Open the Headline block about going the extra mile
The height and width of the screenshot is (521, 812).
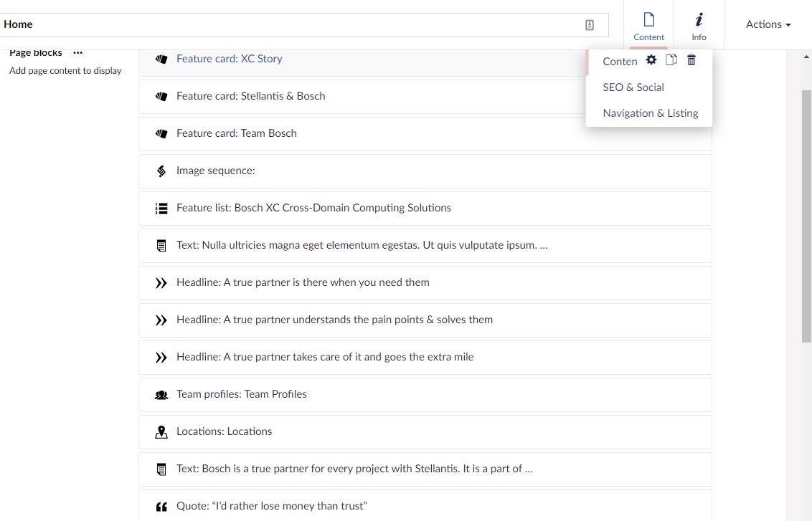pyautogui.click(x=325, y=356)
